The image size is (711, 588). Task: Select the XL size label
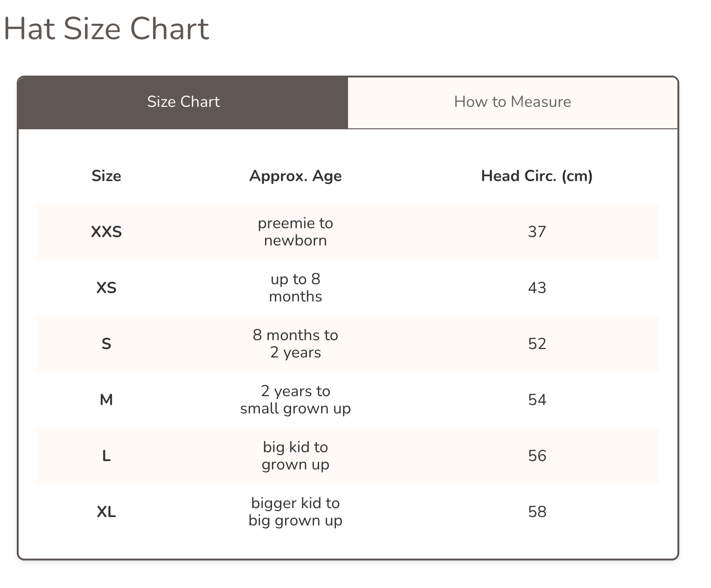tap(106, 512)
